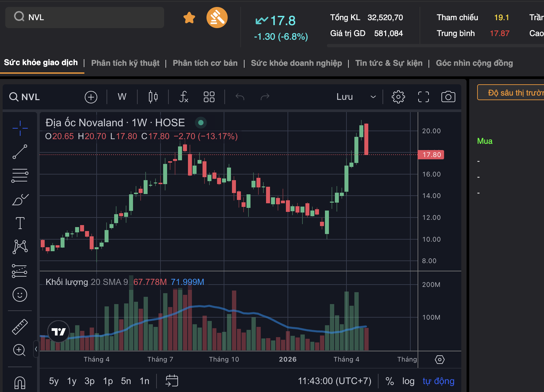Collapse the drawing toolbar side arrow
This screenshot has width=544, height=392.
click(36, 349)
